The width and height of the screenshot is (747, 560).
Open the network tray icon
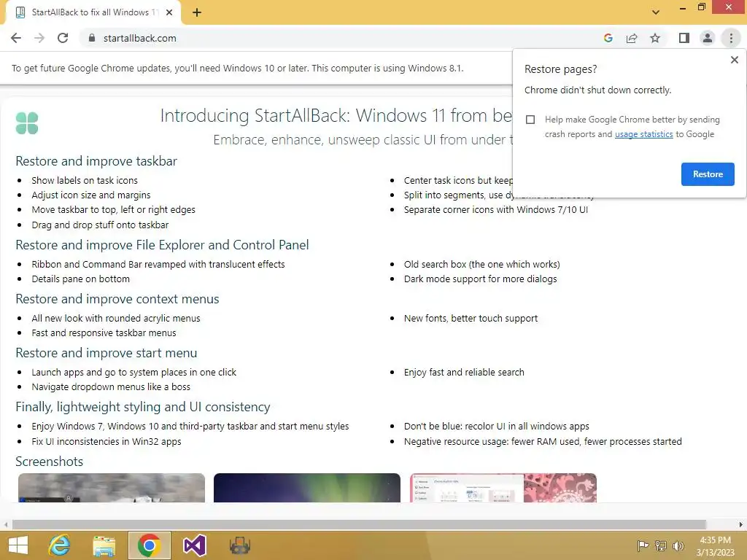pyautogui.click(x=661, y=545)
